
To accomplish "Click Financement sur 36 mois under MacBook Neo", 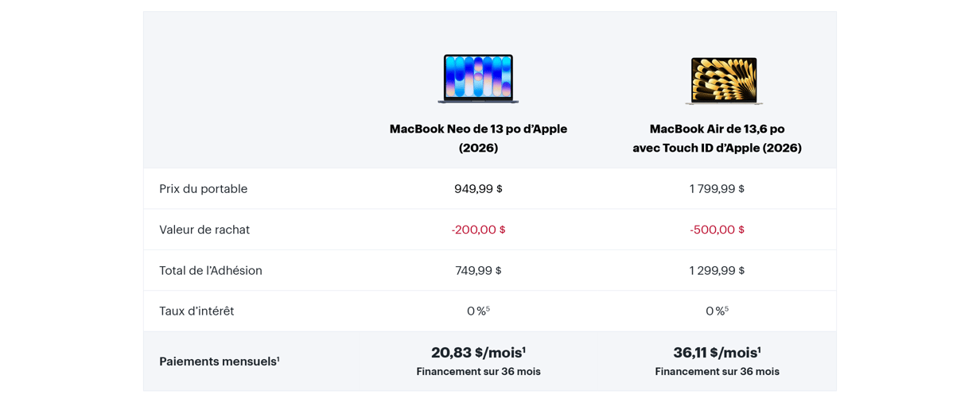I will pyautogui.click(x=478, y=372).
